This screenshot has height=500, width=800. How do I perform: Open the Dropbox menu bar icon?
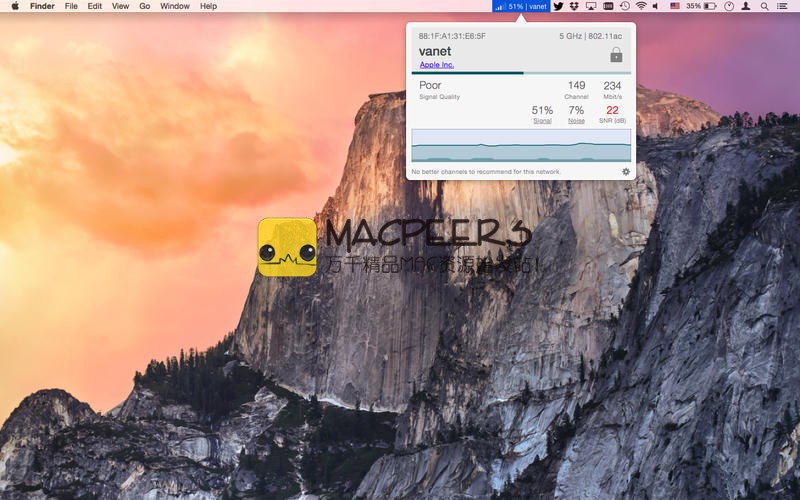tap(574, 6)
